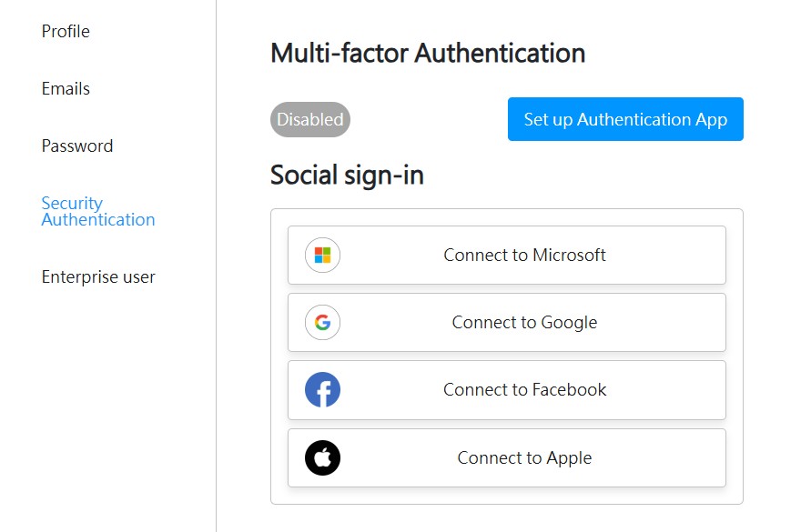
Task: Click the Apple logo icon
Action: point(322,458)
